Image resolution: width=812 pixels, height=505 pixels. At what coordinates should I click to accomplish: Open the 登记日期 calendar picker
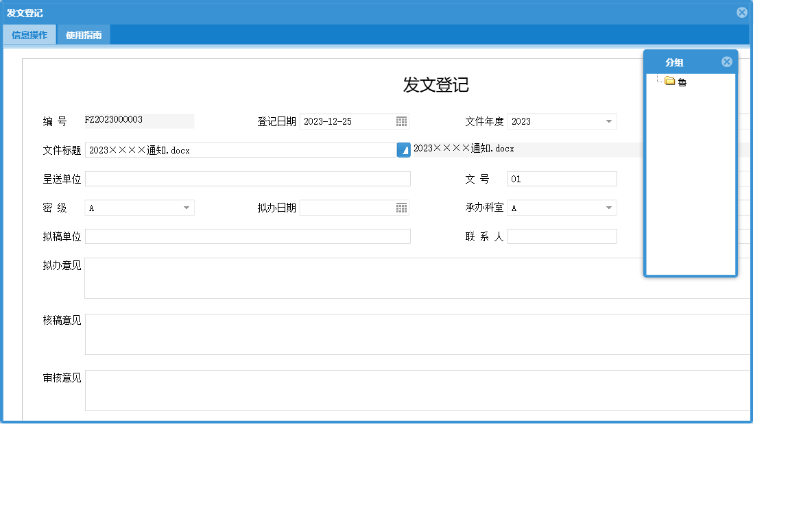coord(403,121)
